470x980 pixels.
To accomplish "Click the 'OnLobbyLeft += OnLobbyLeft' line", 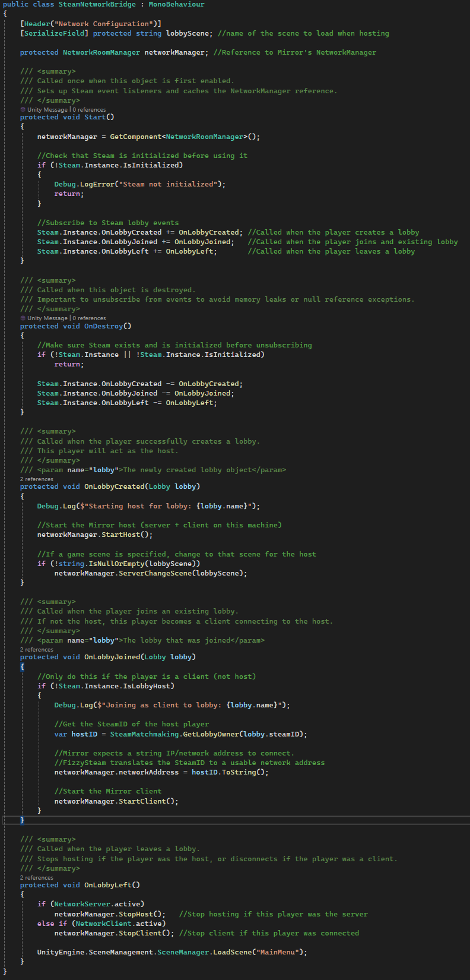I will point(127,251).
